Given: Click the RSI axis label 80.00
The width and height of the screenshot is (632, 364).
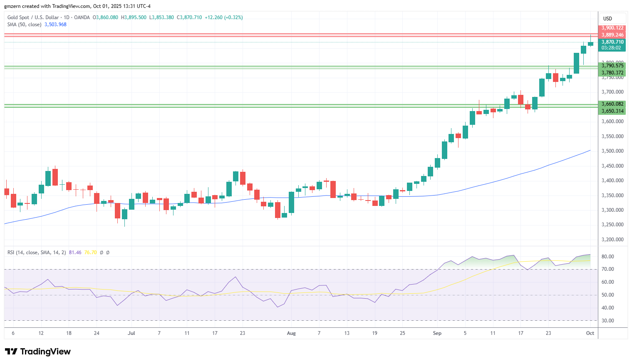Looking at the screenshot, I should [x=608, y=257].
